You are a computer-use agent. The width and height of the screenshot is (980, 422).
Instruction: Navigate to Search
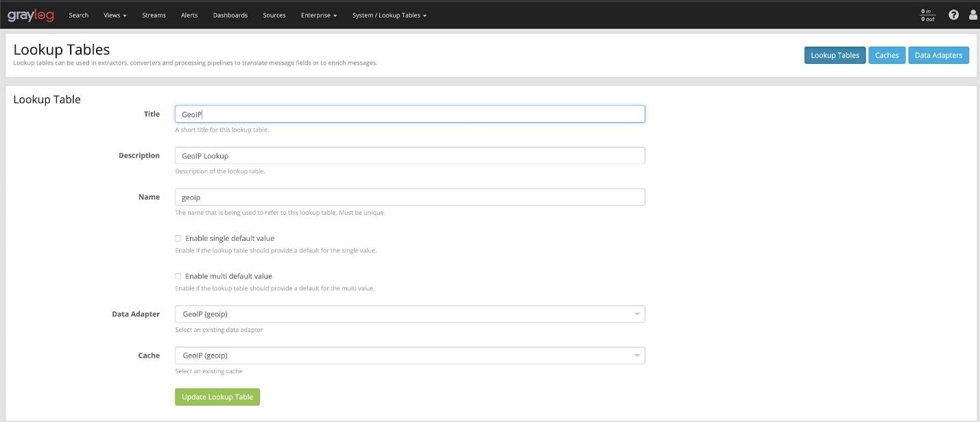point(78,14)
